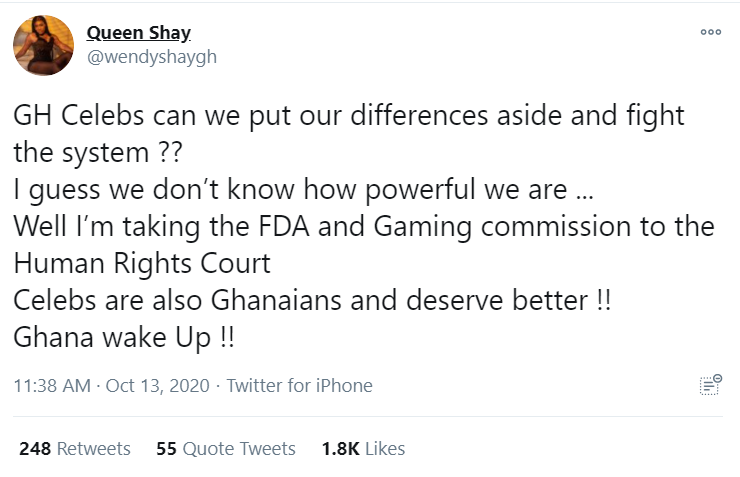Image resolution: width=740 pixels, height=477 pixels.
Task: Click the Oct 13, 2020 date
Action: click(x=162, y=386)
